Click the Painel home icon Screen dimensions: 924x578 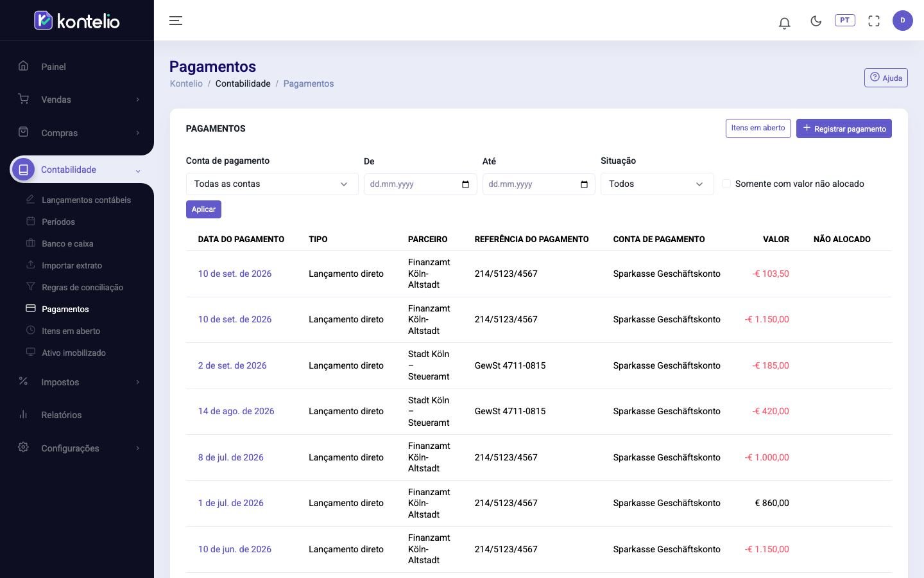point(23,66)
